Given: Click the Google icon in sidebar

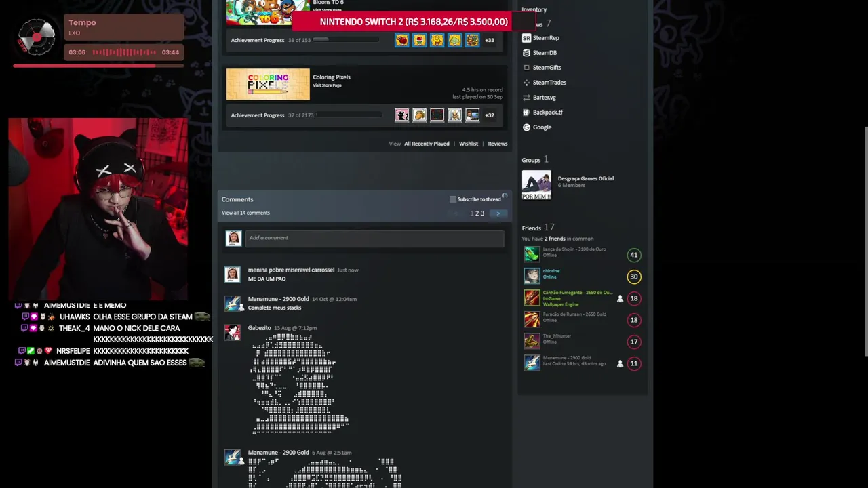Looking at the screenshot, I should [526, 127].
